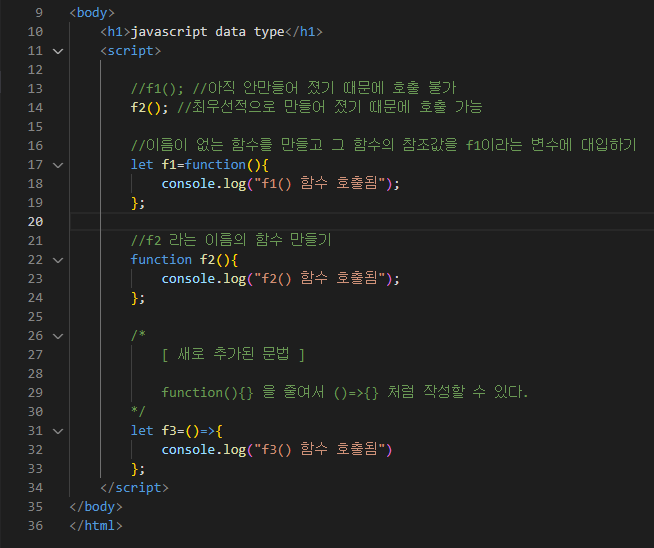This screenshot has width=654, height=548.
Task: Place cursor on empty line 20
Action: point(362,221)
